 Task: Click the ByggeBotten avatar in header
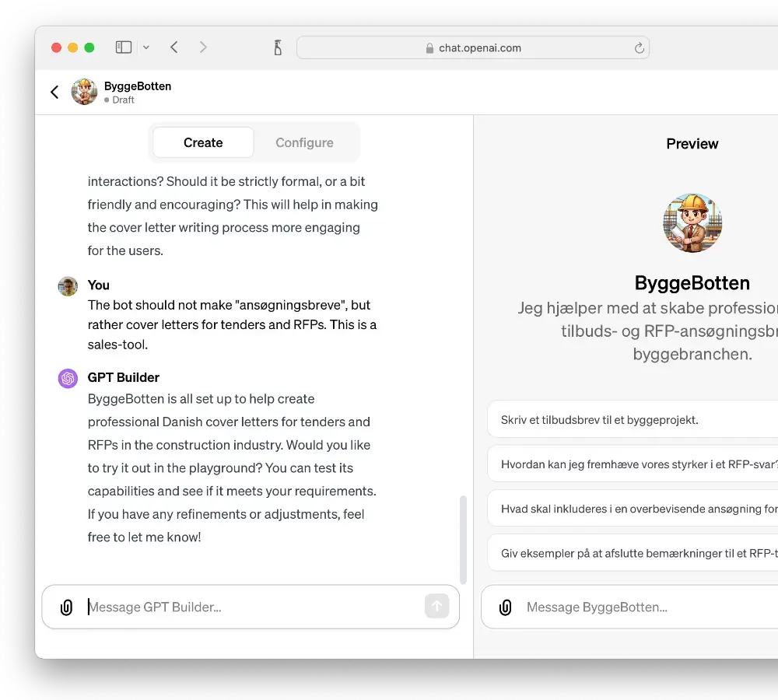[84, 92]
